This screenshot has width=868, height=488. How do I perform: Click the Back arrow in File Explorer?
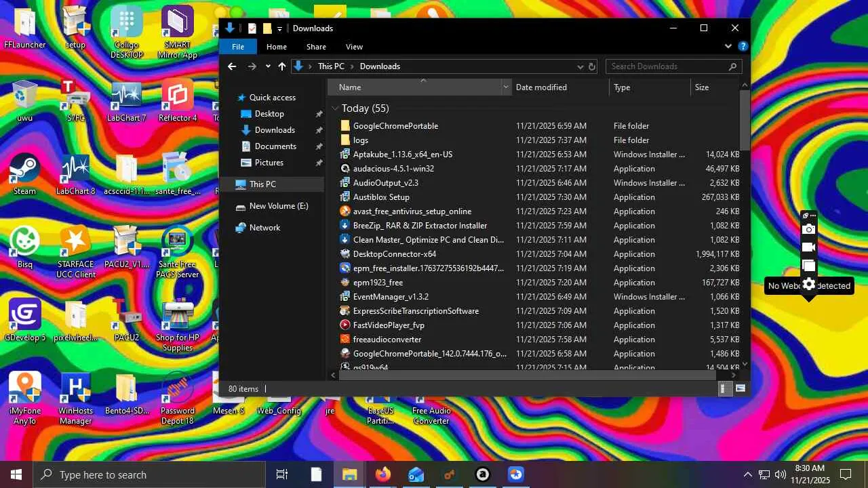232,66
